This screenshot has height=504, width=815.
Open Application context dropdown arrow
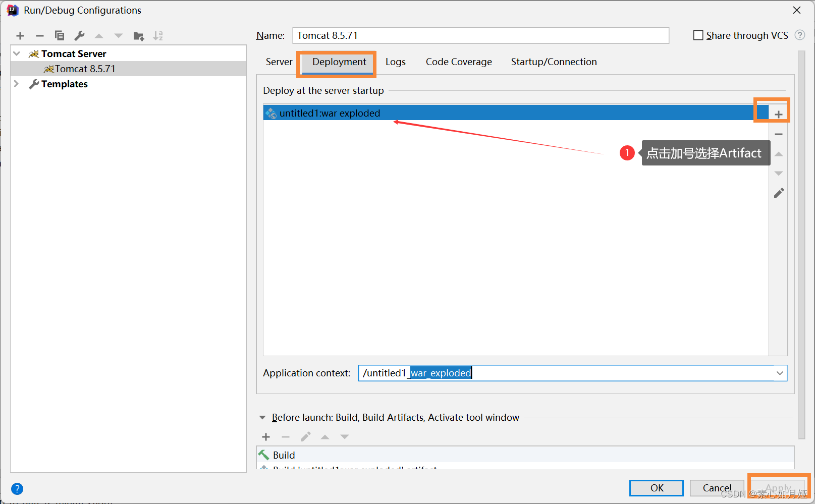(x=780, y=373)
